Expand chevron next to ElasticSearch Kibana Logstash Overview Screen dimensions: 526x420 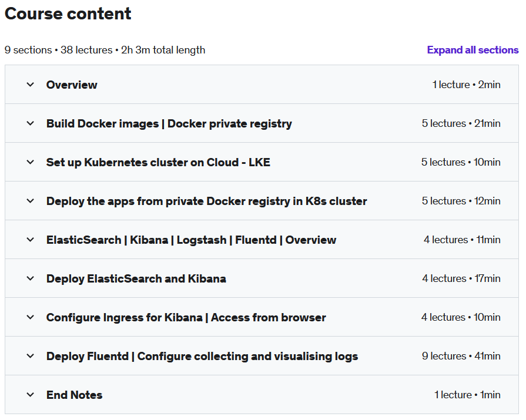coord(30,240)
